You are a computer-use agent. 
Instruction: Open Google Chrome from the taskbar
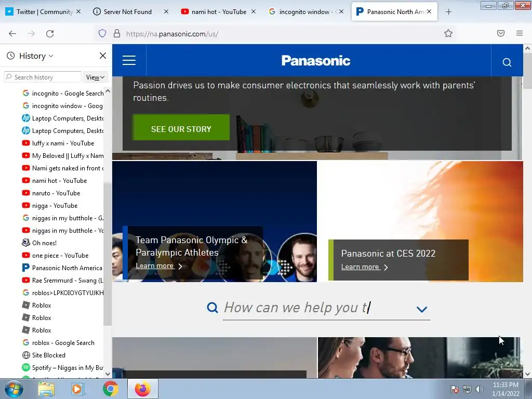click(111, 389)
